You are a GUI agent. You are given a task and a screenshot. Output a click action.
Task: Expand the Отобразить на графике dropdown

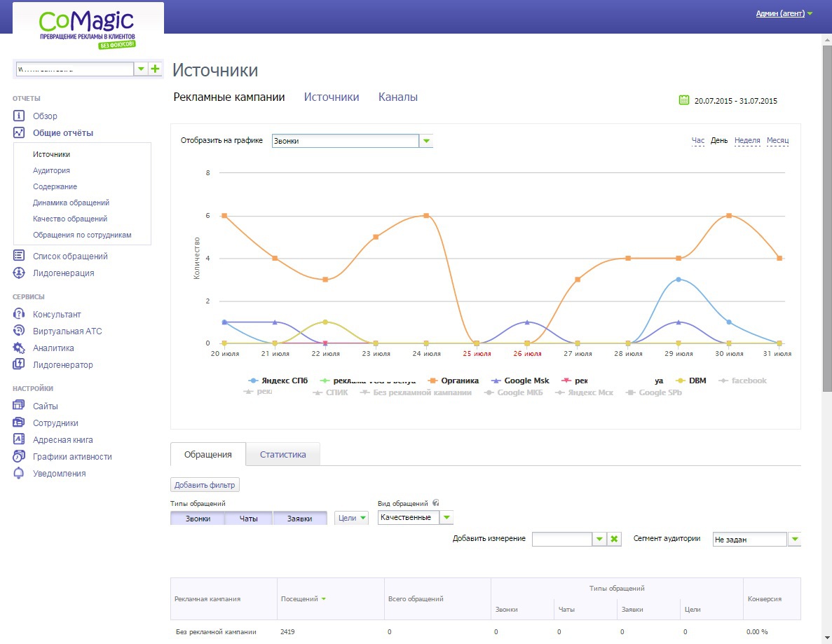(x=426, y=141)
